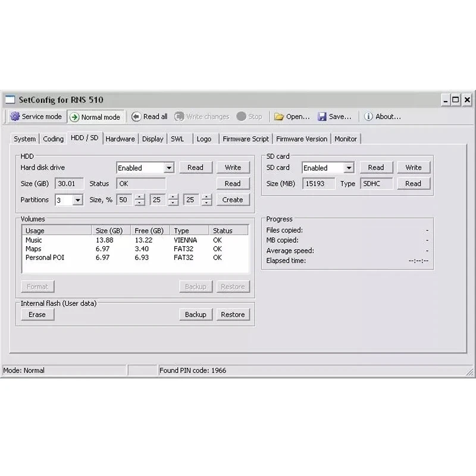476x476 pixels.
Task: Close the SetConfig window
Action: pyautogui.click(x=467, y=100)
